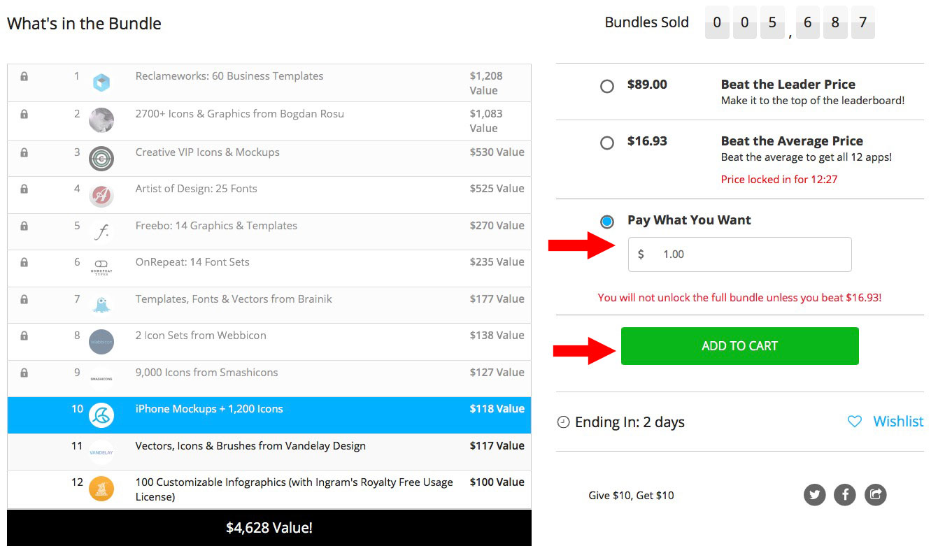Share the bundle on Facebook
This screenshot has width=952, height=560.
(x=845, y=495)
